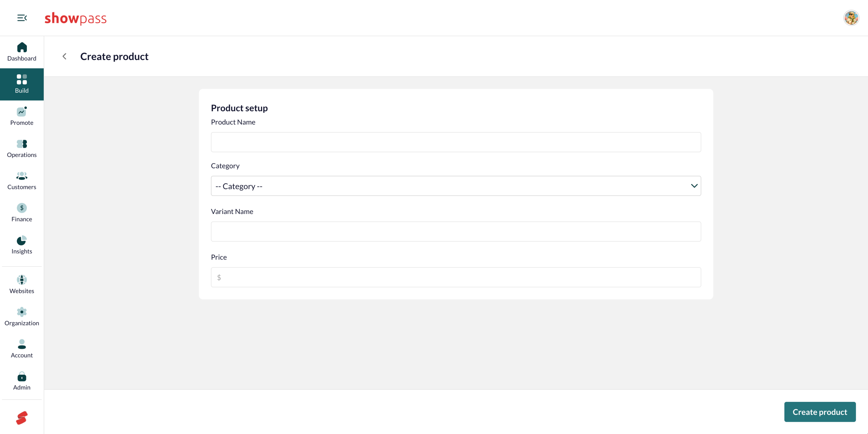Open the Organization settings section
The image size is (868, 434).
point(22,317)
